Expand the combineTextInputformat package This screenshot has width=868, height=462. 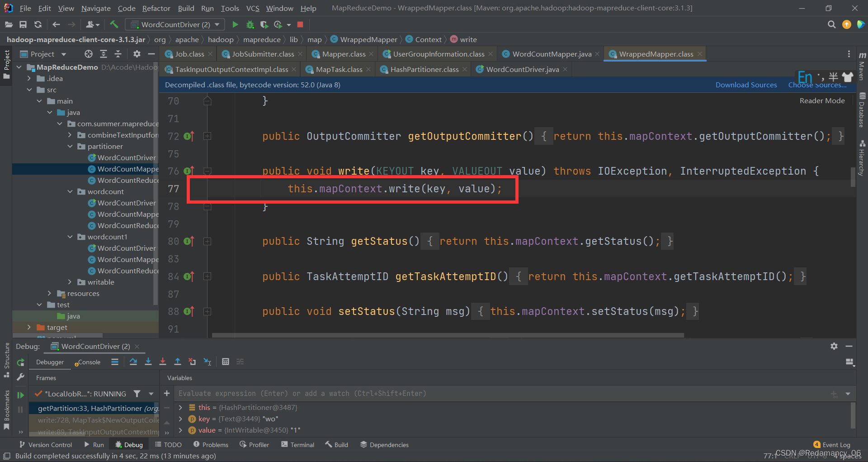[70, 135]
